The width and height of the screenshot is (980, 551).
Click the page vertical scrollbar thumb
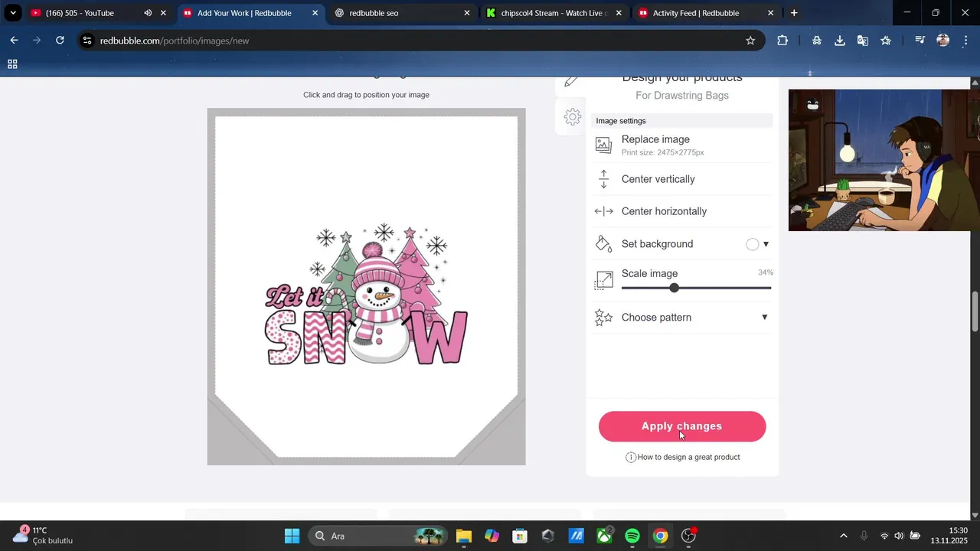(975, 311)
